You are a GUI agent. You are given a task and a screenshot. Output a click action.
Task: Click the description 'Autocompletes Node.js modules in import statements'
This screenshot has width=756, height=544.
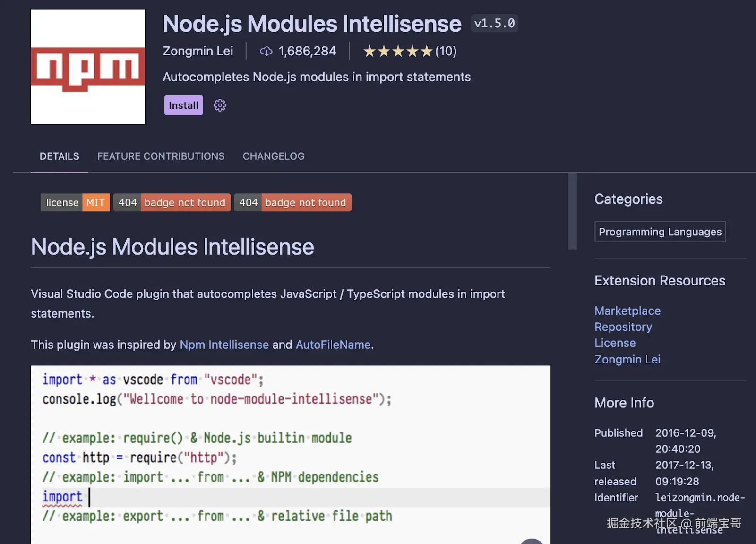pos(317,77)
